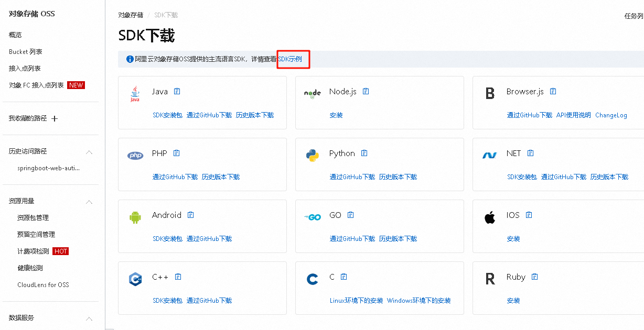This screenshot has width=644, height=330.
Task: Open 对象 FC 接入点列表
Action: tap(36, 85)
